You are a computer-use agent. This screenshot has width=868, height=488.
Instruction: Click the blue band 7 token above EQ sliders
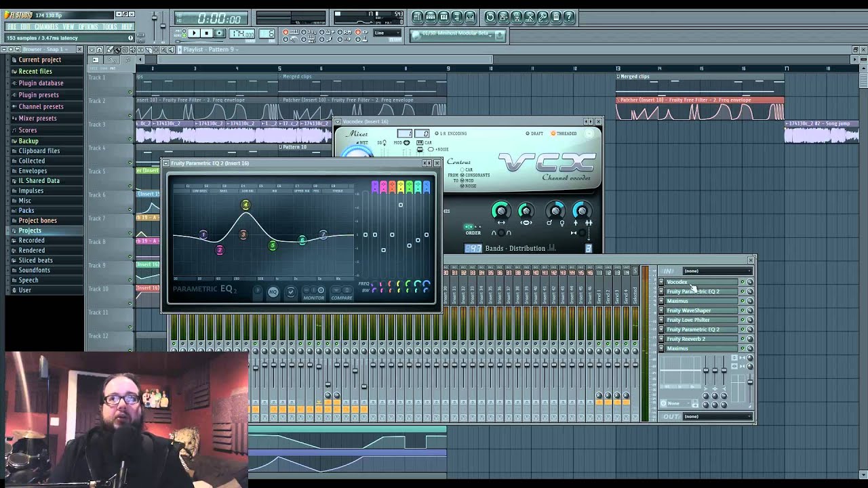click(x=426, y=187)
